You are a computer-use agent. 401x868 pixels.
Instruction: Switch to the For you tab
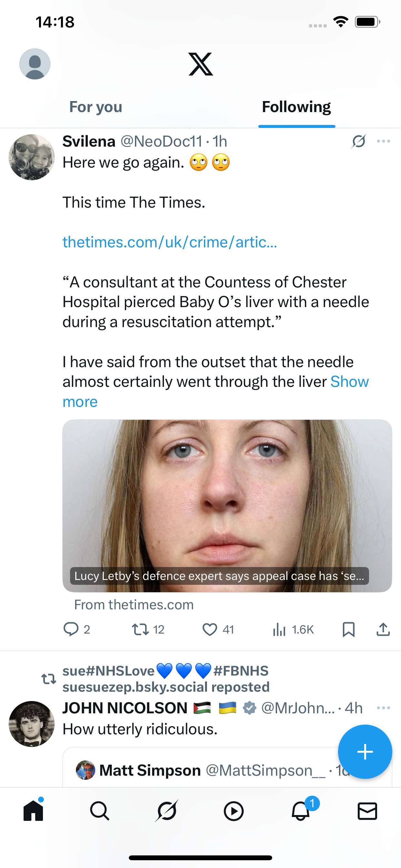[x=96, y=107]
